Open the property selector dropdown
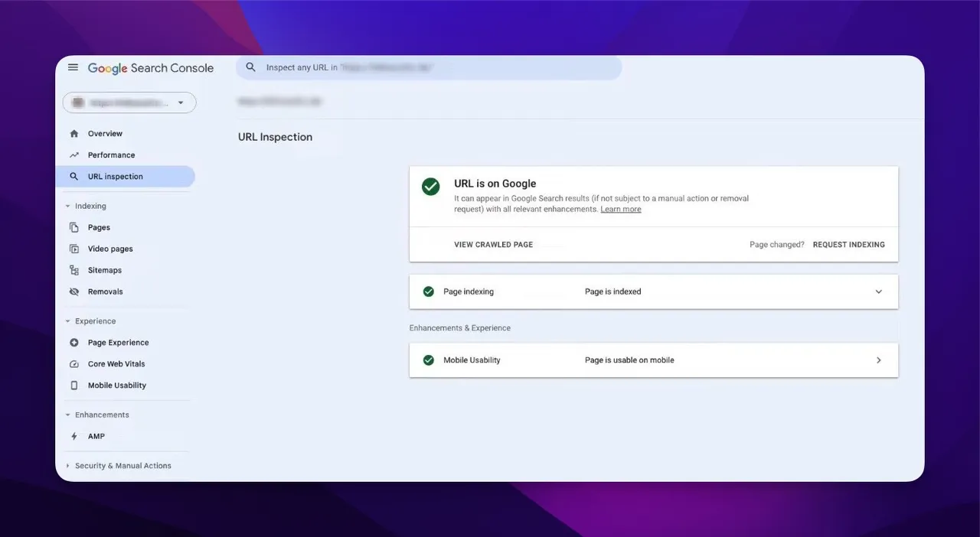This screenshot has height=537, width=980. click(x=129, y=103)
